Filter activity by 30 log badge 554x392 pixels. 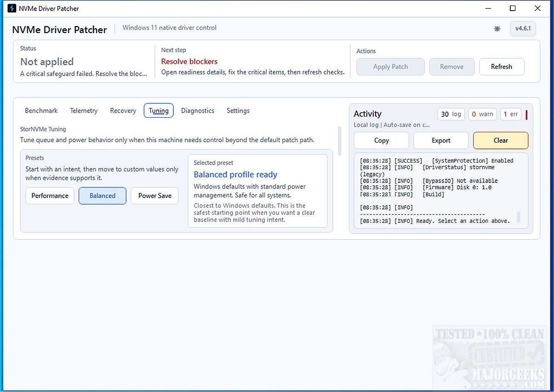(451, 114)
